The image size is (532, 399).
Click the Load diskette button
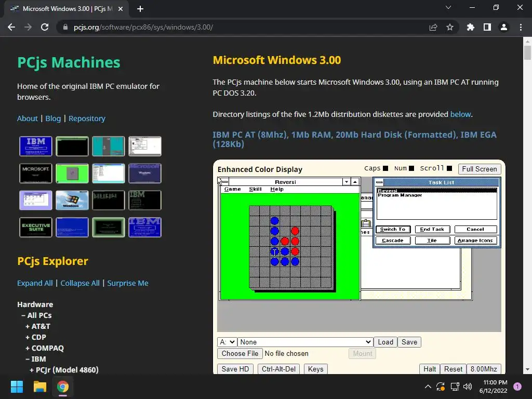[385, 342]
